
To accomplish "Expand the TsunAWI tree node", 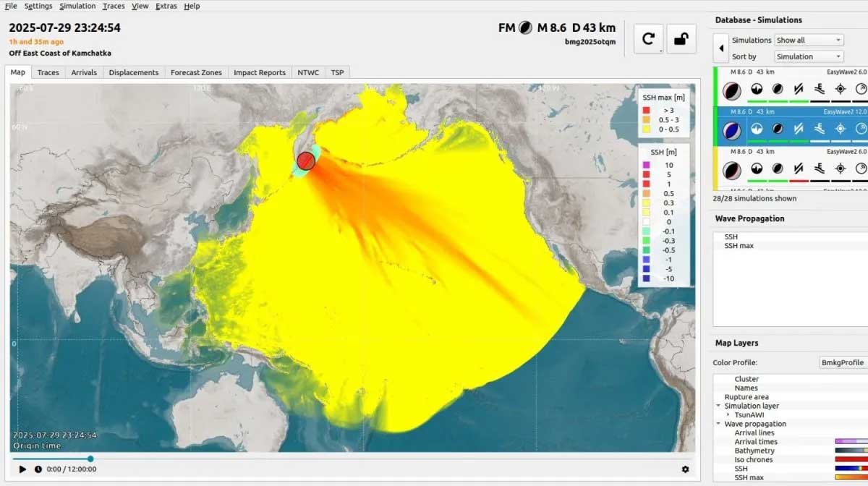I will (x=728, y=415).
